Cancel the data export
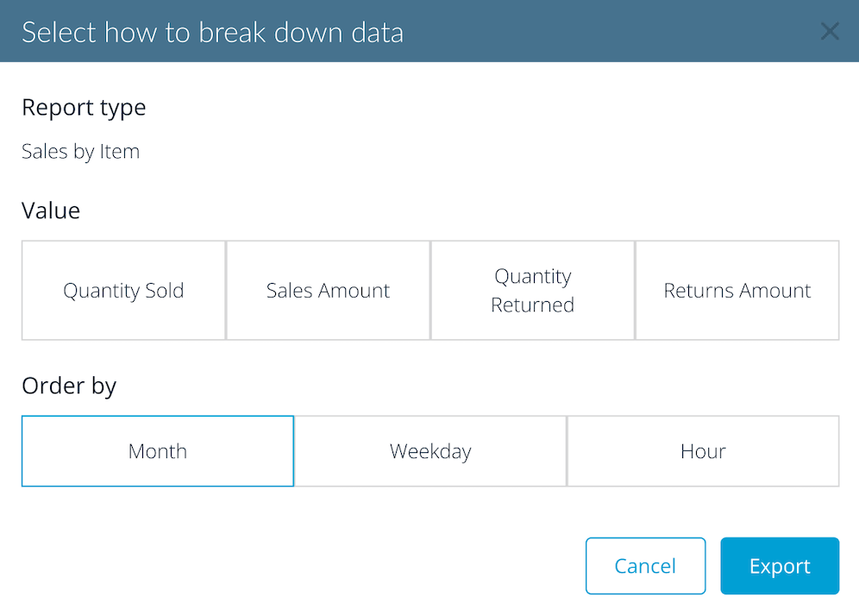859x616 pixels. [x=645, y=565]
